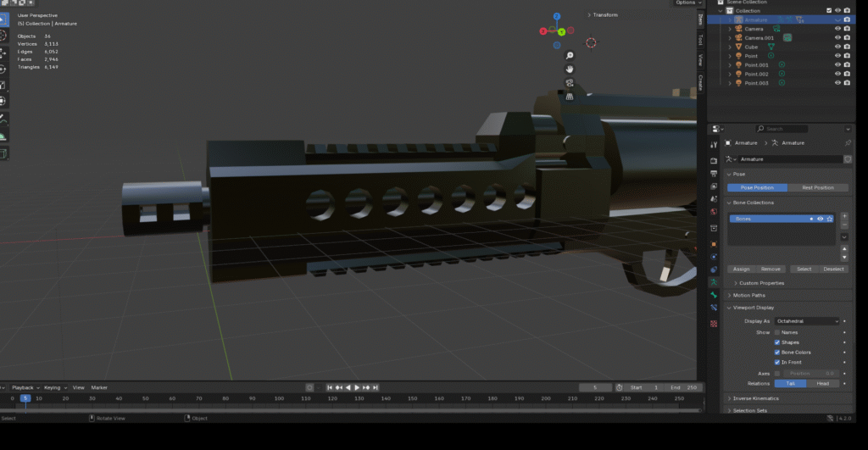The image size is (868, 450).
Task: Click the Assign button under Bone Collections
Action: click(741, 269)
